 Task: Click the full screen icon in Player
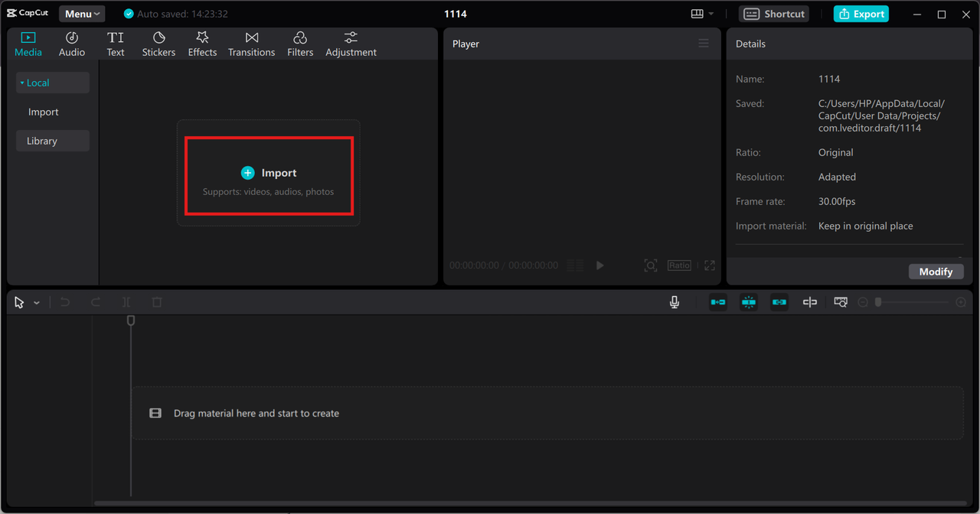point(710,265)
